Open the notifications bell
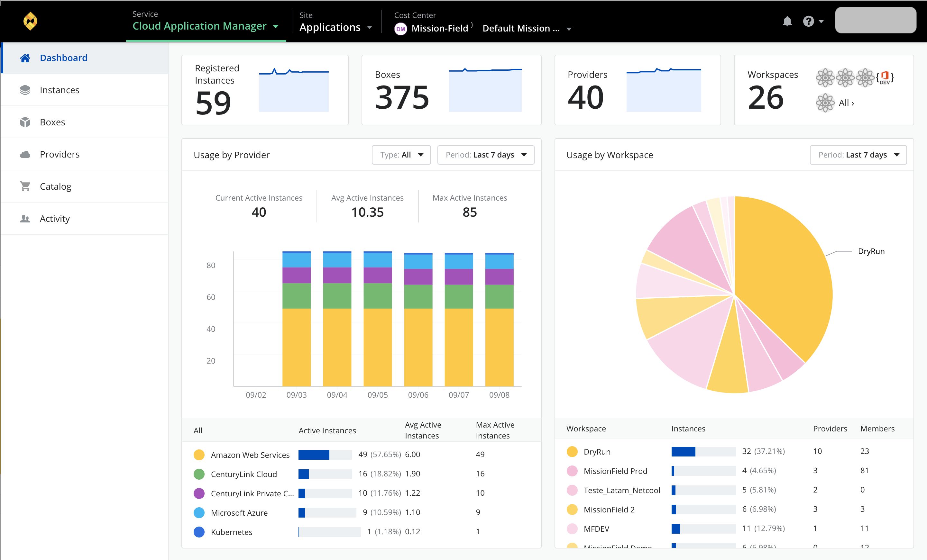The image size is (927, 560). point(787,21)
